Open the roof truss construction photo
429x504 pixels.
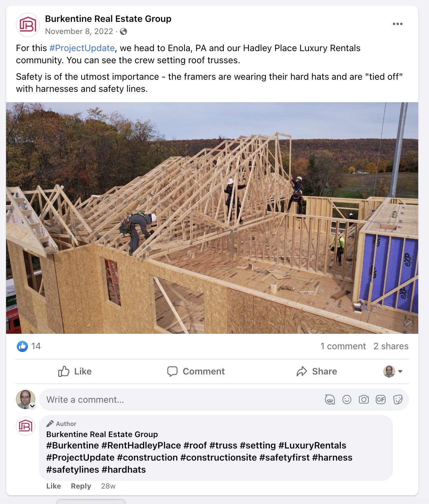pyautogui.click(x=212, y=218)
